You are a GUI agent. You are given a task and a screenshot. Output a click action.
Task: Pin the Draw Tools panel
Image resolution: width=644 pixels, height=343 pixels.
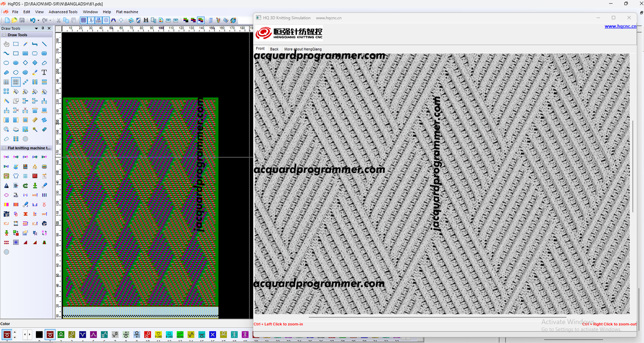(x=43, y=28)
